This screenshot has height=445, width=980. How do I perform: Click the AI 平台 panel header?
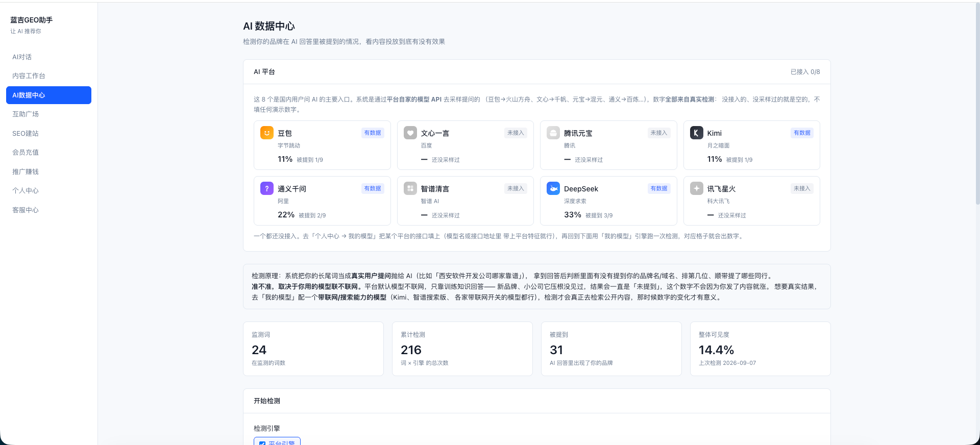click(x=537, y=72)
